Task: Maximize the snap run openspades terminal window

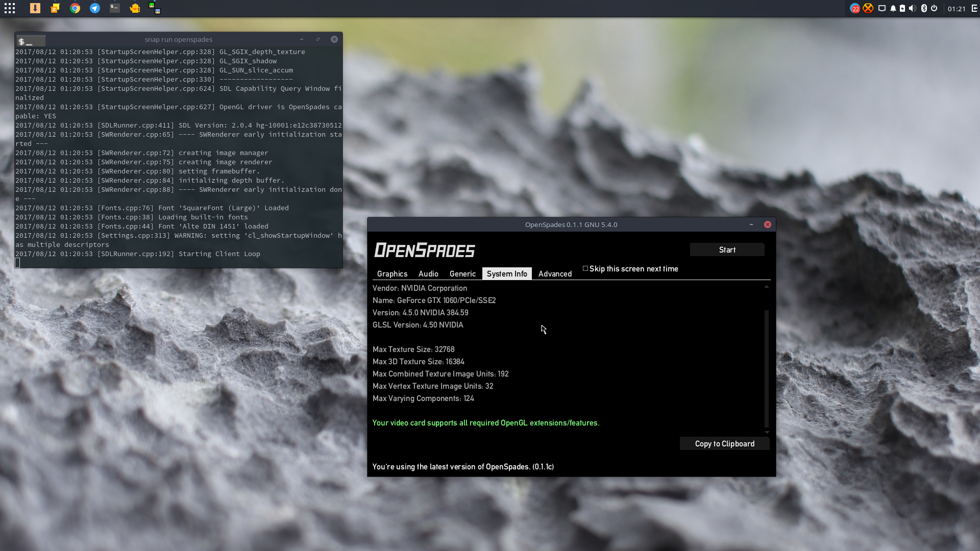Action: [318, 39]
